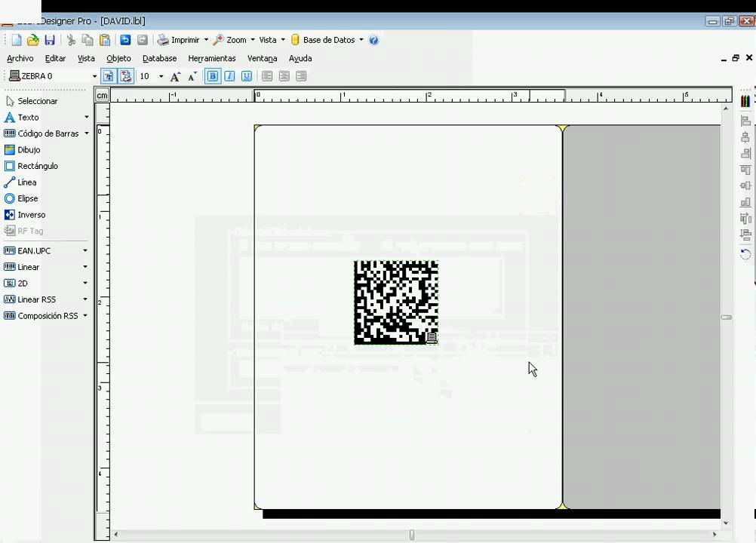Click the Base de Datos button
756x543 pixels.
pos(323,40)
